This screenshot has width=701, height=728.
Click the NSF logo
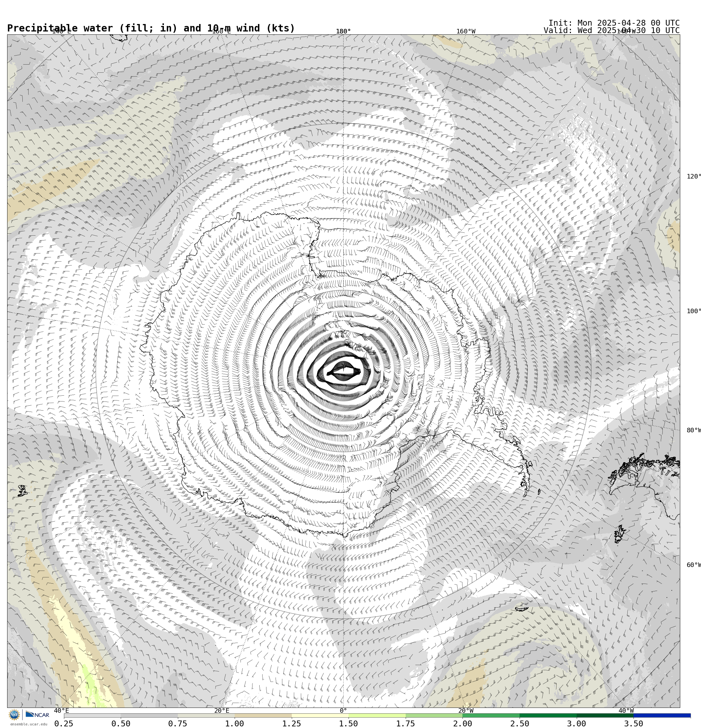point(14,715)
